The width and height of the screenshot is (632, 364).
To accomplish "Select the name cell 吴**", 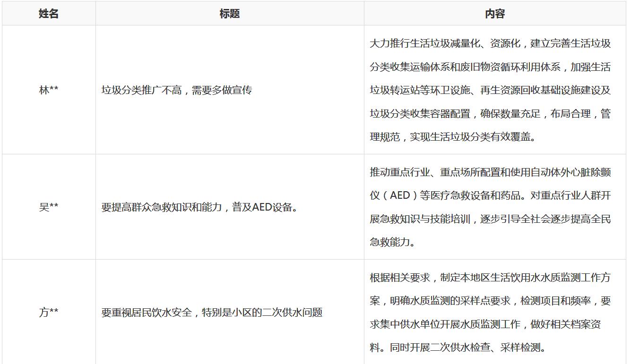I will pos(49,207).
